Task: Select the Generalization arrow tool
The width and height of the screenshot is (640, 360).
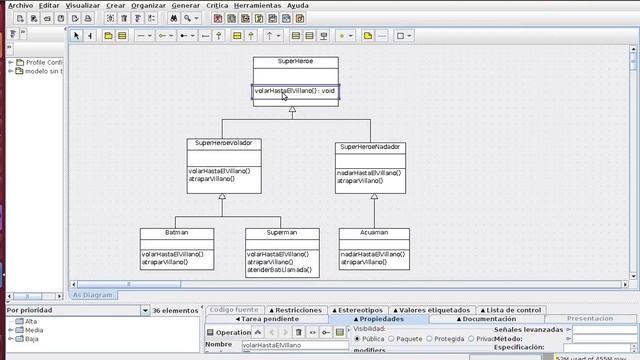Action: coord(218,36)
